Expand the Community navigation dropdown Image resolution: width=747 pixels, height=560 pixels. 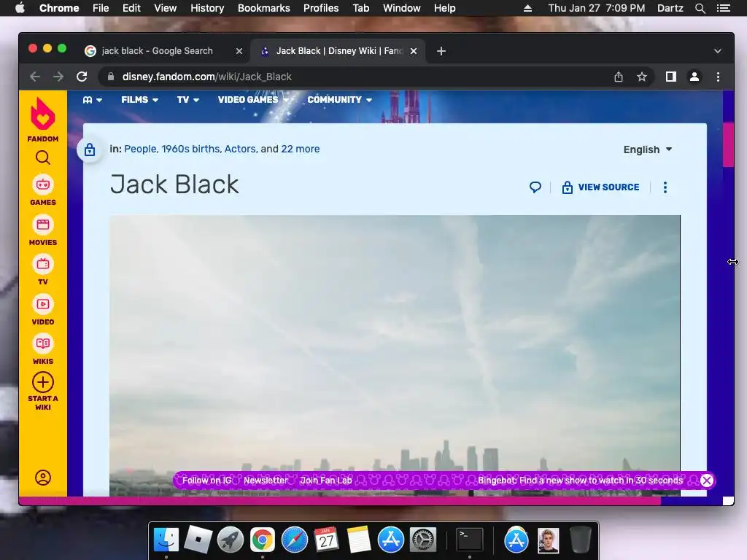(x=340, y=99)
